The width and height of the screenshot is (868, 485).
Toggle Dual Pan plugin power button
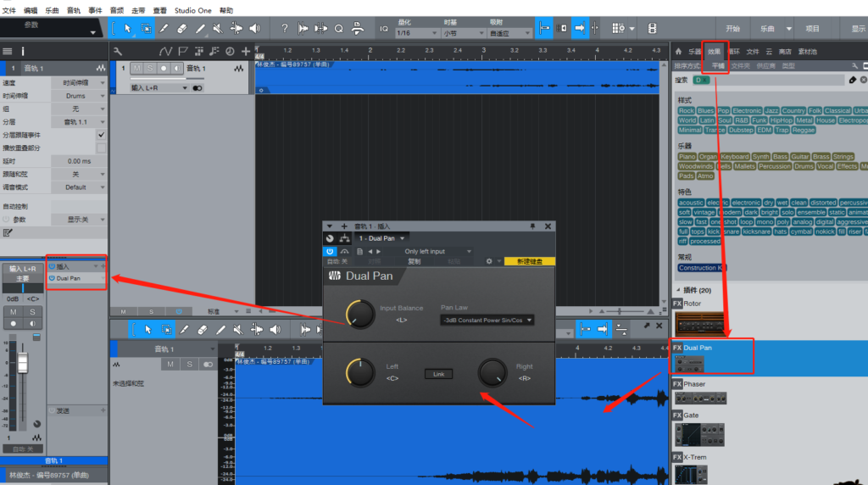pos(330,251)
